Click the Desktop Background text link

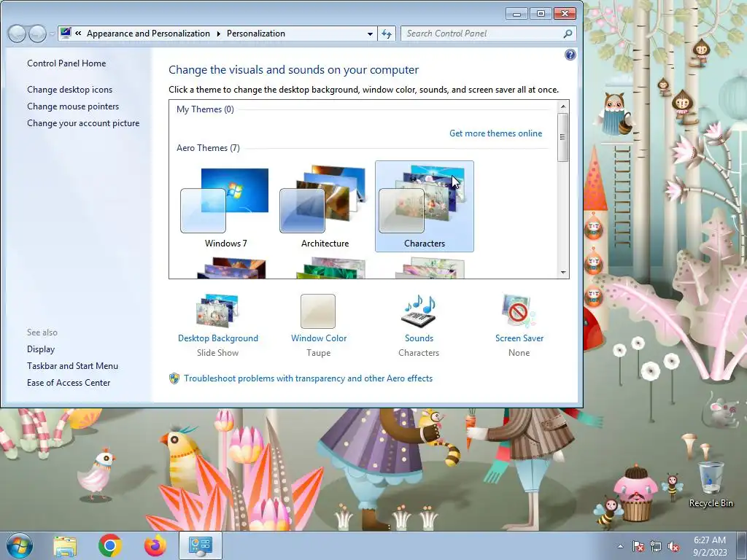[217, 338]
